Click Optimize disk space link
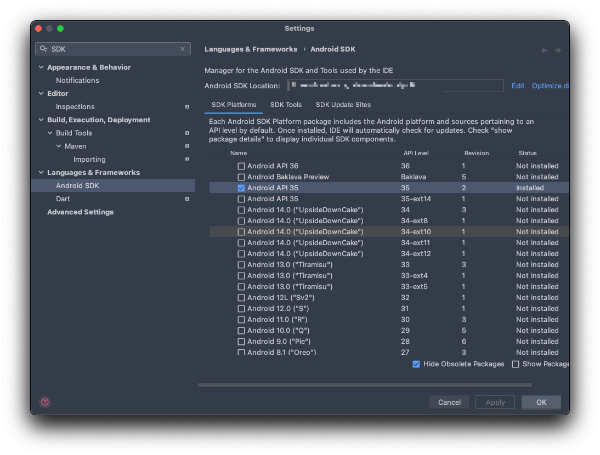Image resolution: width=600 pixels, height=455 pixels. (x=550, y=86)
